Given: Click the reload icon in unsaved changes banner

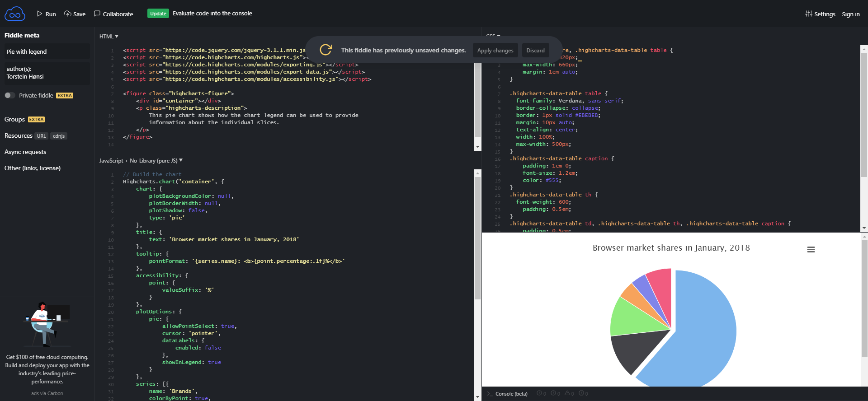Looking at the screenshot, I should (x=326, y=50).
